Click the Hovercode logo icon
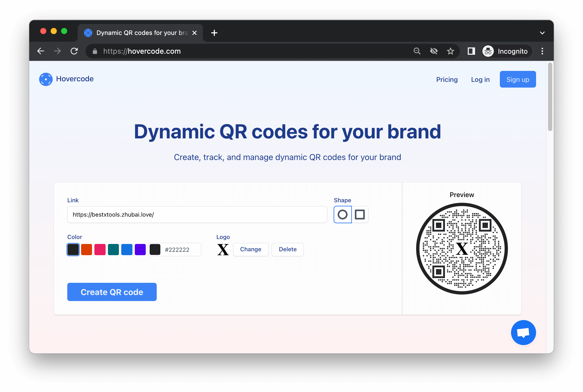583x392 pixels. click(46, 79)
